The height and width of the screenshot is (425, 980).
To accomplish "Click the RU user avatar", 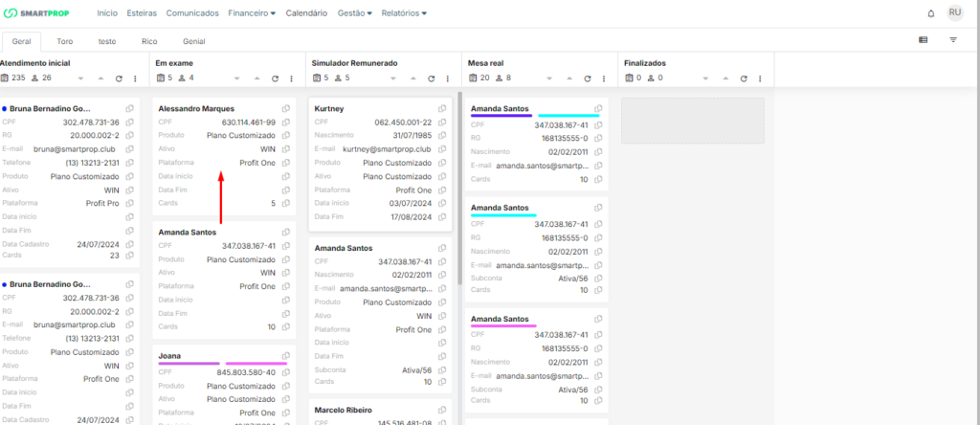I will [x=954, y=12].
